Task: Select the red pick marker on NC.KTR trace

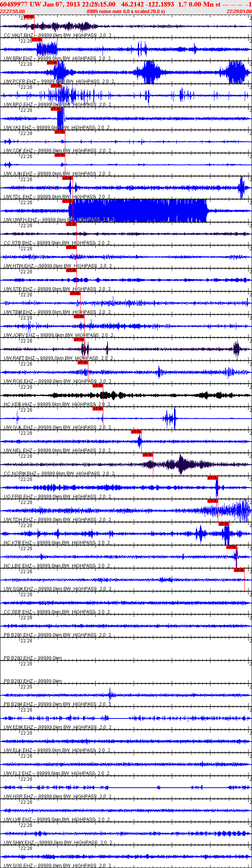Action: tap(224, 524)
